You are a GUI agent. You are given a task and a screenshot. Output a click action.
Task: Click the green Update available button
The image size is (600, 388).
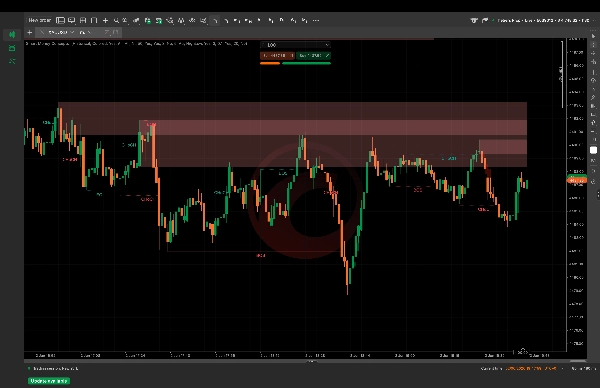[49, 381]
